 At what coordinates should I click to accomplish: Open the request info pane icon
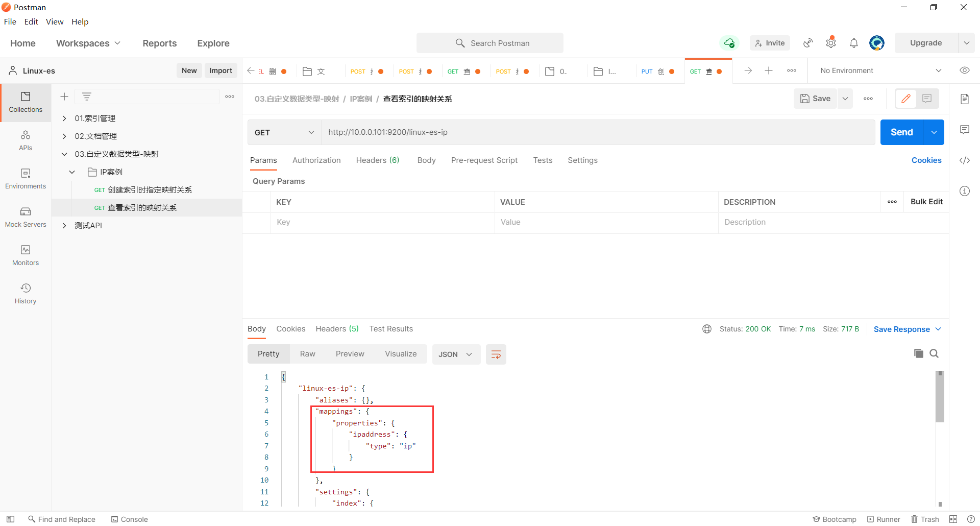965,191
